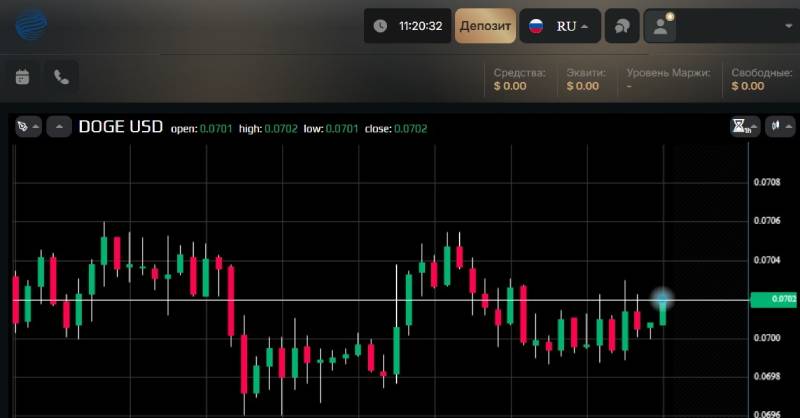The width and height of the screenshot is (800, 418).
Task: Click the Russian flag icon
Action: click(x=536, y=26)
